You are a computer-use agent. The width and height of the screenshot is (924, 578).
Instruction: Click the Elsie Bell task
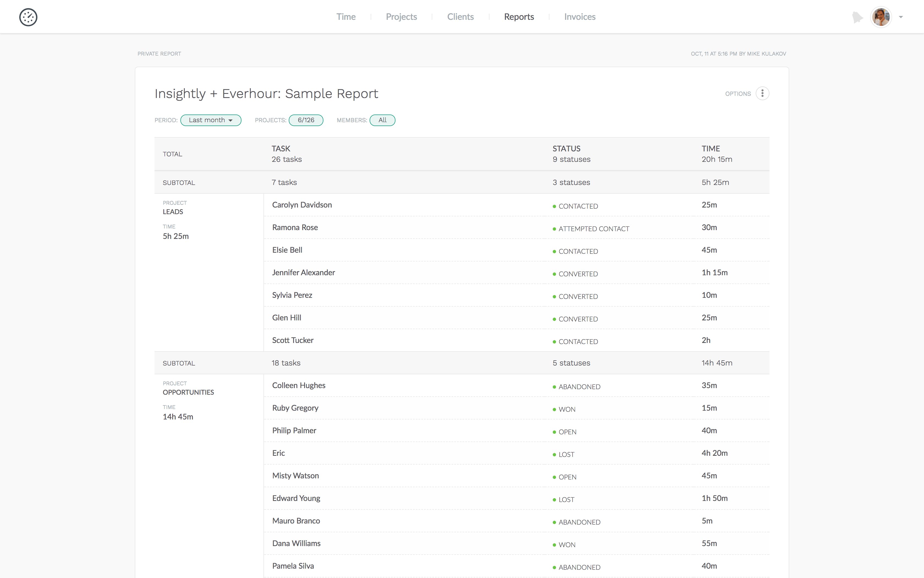[287, 250]
